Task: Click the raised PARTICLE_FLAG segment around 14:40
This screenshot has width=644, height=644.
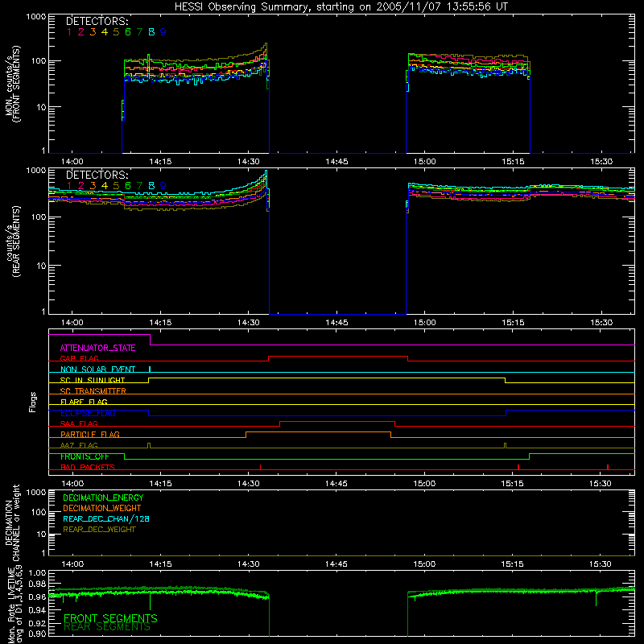Action: pyautogui.click(x=318, y=432)
